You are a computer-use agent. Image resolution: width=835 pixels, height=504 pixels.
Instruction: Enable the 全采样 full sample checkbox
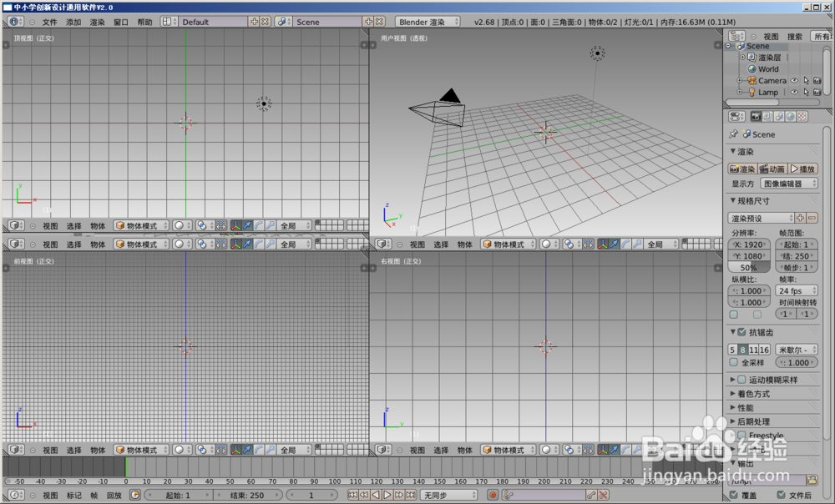[x=734, y=362]
